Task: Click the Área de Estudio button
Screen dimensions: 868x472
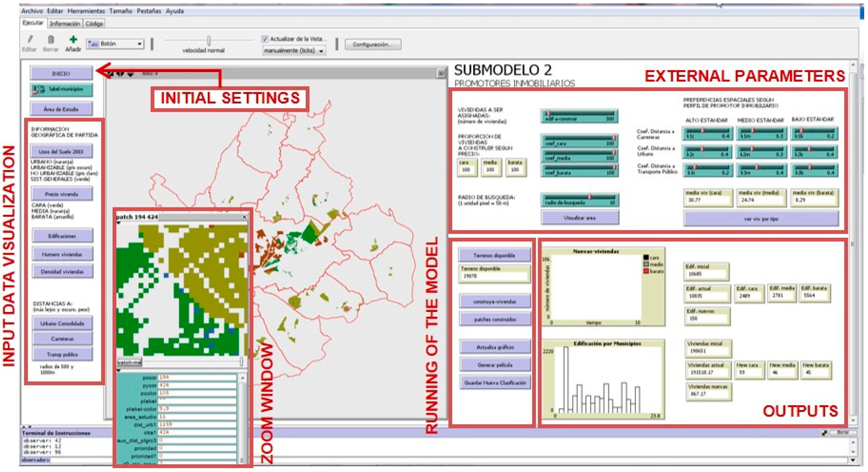Action: coord(61,109)
